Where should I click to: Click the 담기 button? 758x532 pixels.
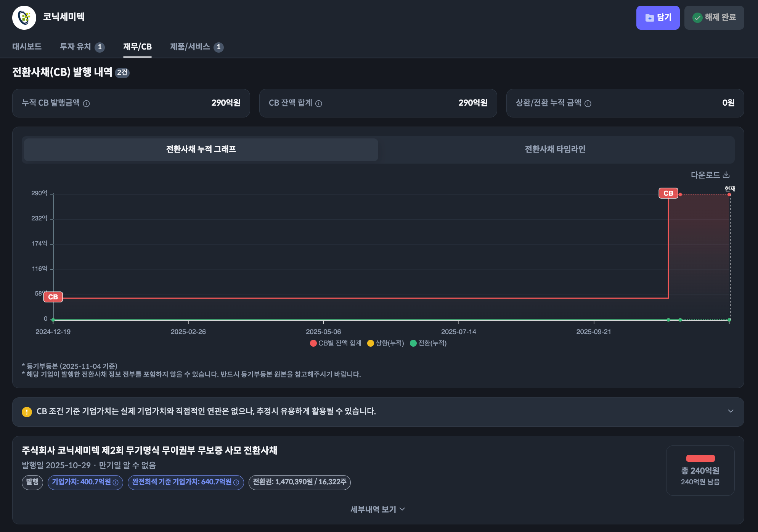(658, 18)
